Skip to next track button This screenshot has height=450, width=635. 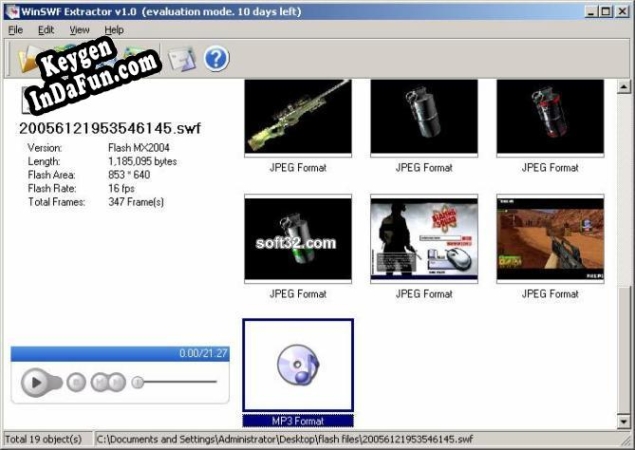tap(117, 382)
